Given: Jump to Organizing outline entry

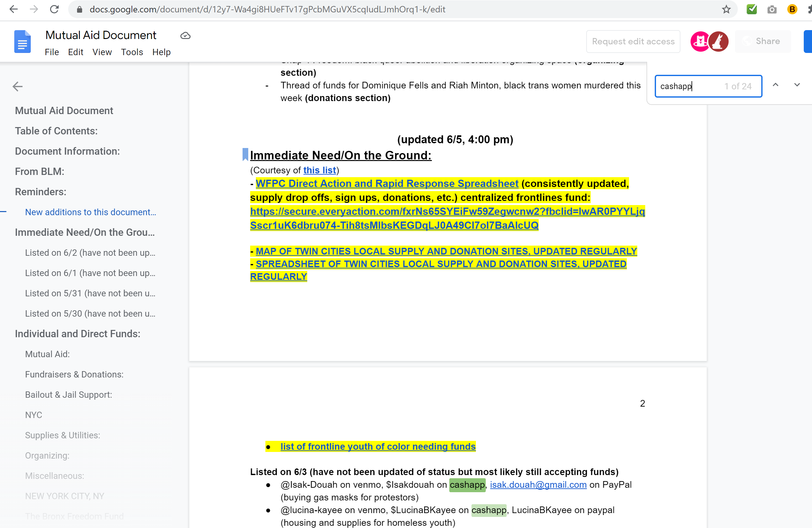Looking at the screenshot, I should click(47, 456).
